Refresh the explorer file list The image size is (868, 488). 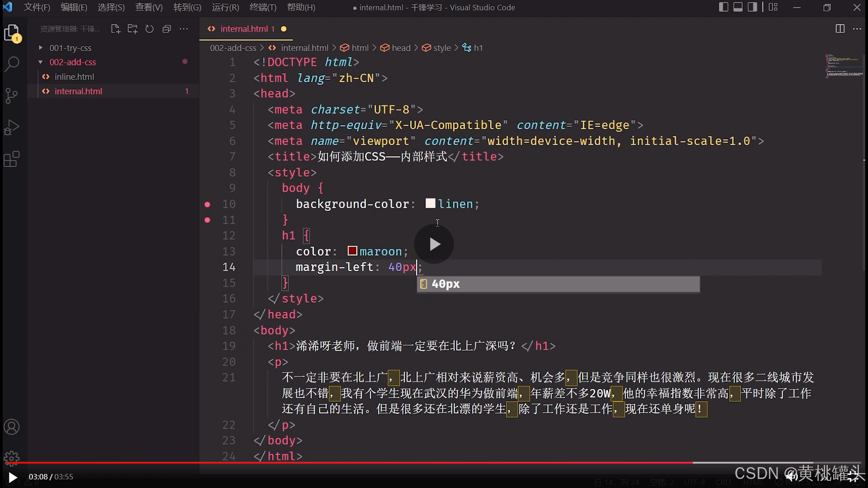tap(149, 29)
